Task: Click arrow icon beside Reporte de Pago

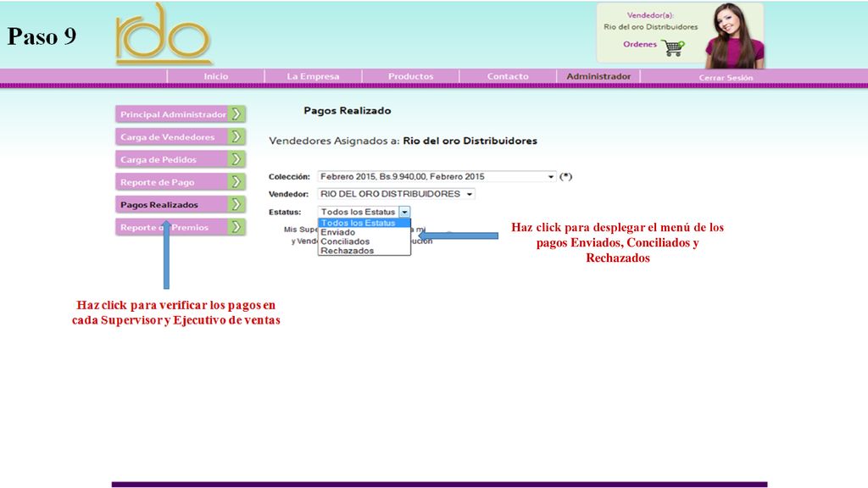Action: tap(237, 182)
